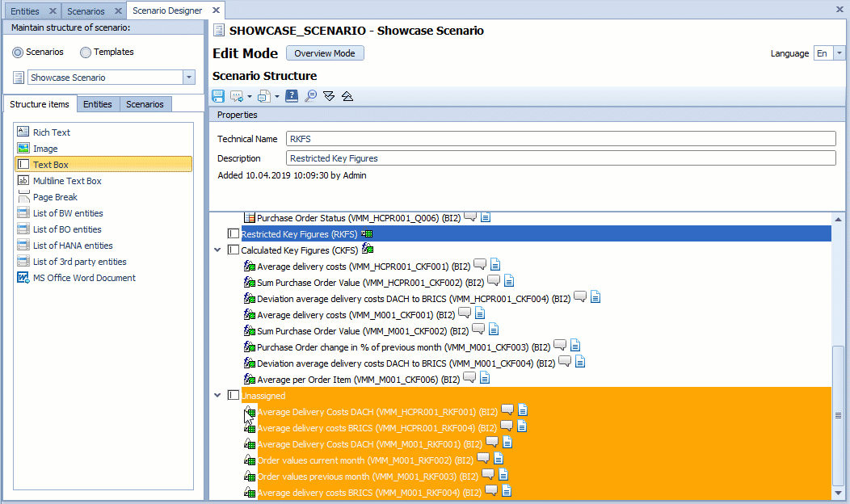Click the collapse all arrows icon
Image resolution: width=850 pixels, height=504 pixels.
click(x=347, y=95)
